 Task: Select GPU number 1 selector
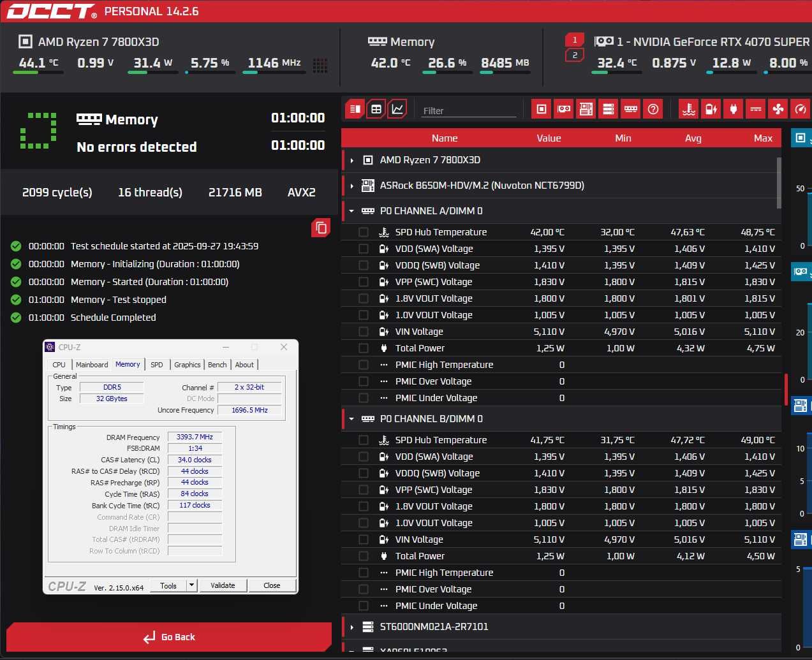click(x=575, y=40)
